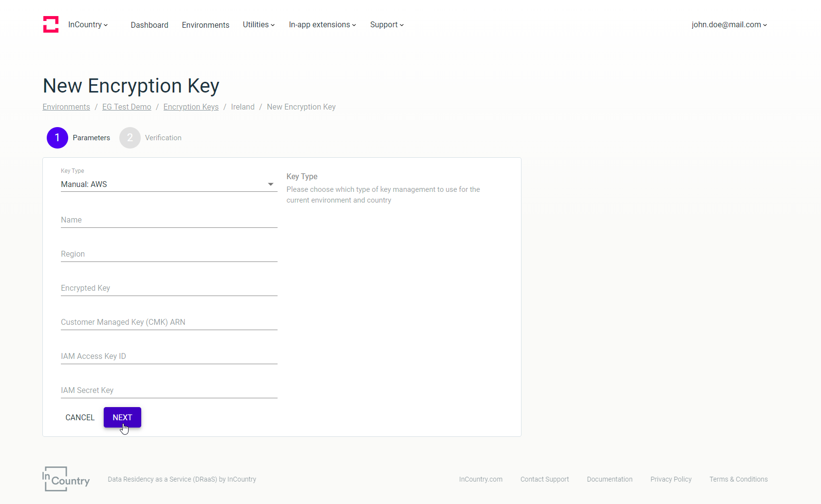Image resolution: width=821 pixels, height=504 pixels.
Task: Open the Support dropdown
Action: [x=386, y=24]
